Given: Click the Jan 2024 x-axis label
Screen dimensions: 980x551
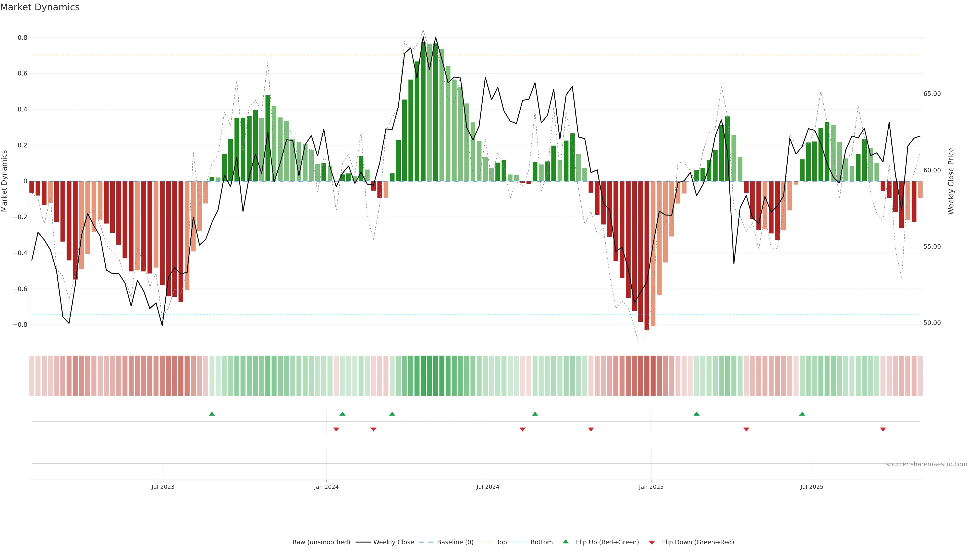Looking at the screenshot, I should point(326,487).
